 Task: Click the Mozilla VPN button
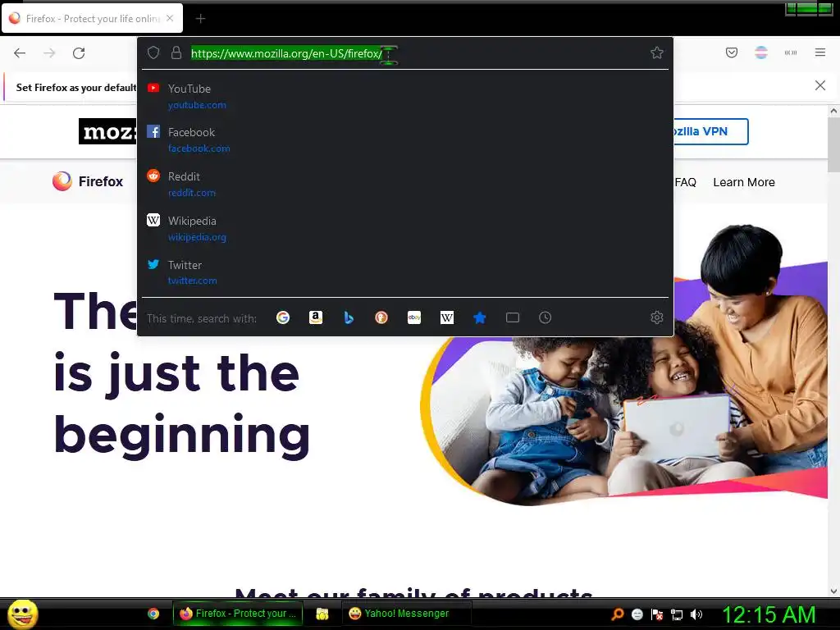pos(711,131)
